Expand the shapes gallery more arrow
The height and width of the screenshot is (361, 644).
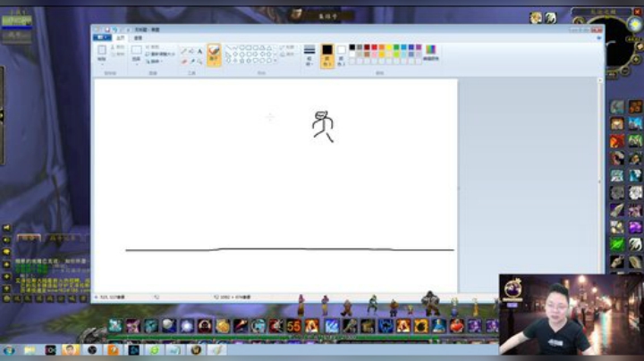click(275, 61)
